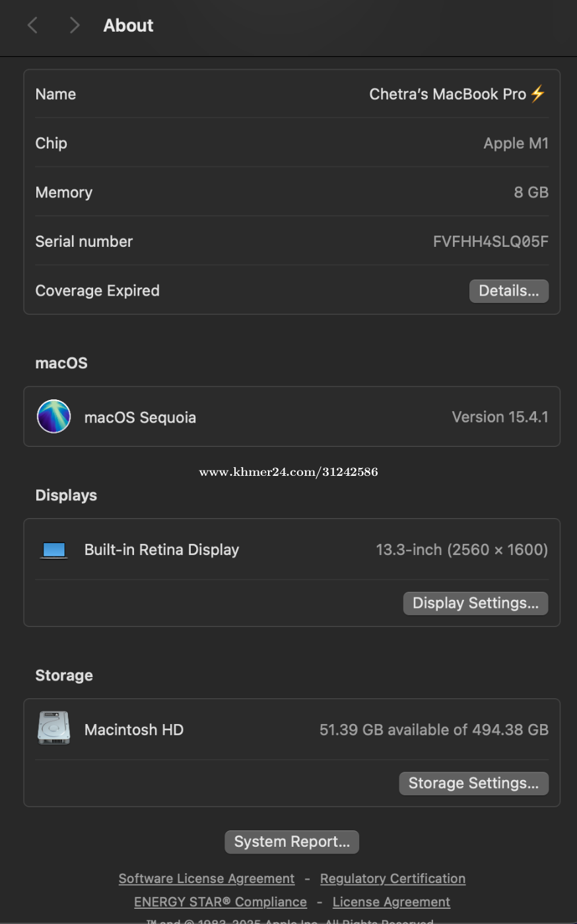Image resolution: width=577 pixels, height=924 pixels.
Task: Click the Displays section heading
Action: 66,495
